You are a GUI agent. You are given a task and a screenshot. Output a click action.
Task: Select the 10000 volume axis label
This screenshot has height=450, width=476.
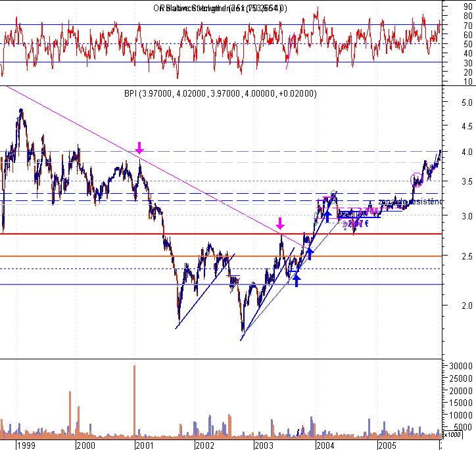pyautogui.click(x=461, y=415)
